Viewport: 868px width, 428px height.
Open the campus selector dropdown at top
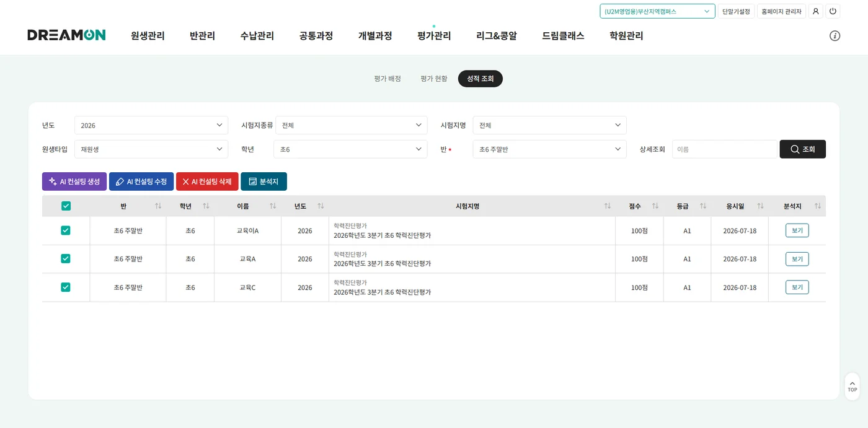657,11
